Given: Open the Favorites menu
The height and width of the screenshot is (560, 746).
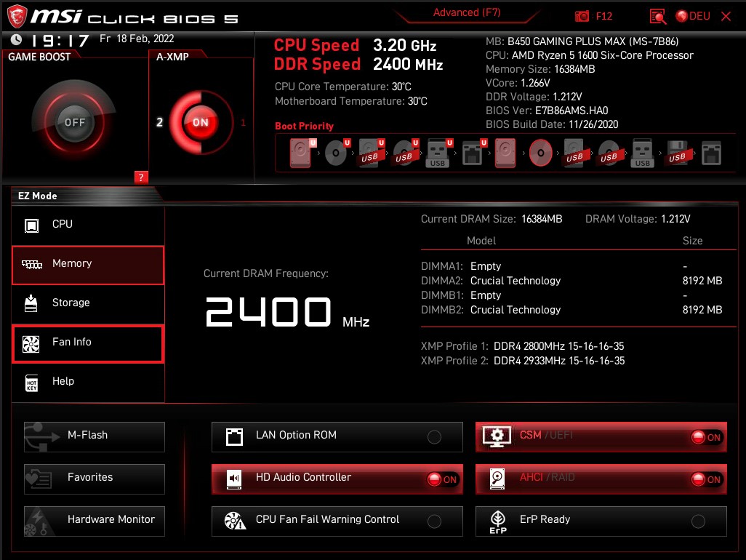Looking at the screenshot, I should point(95,479).
